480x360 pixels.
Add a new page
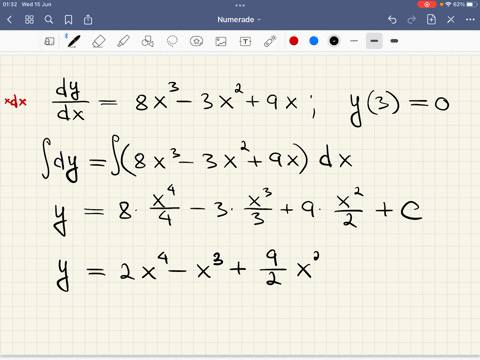[x=431, y=19]
